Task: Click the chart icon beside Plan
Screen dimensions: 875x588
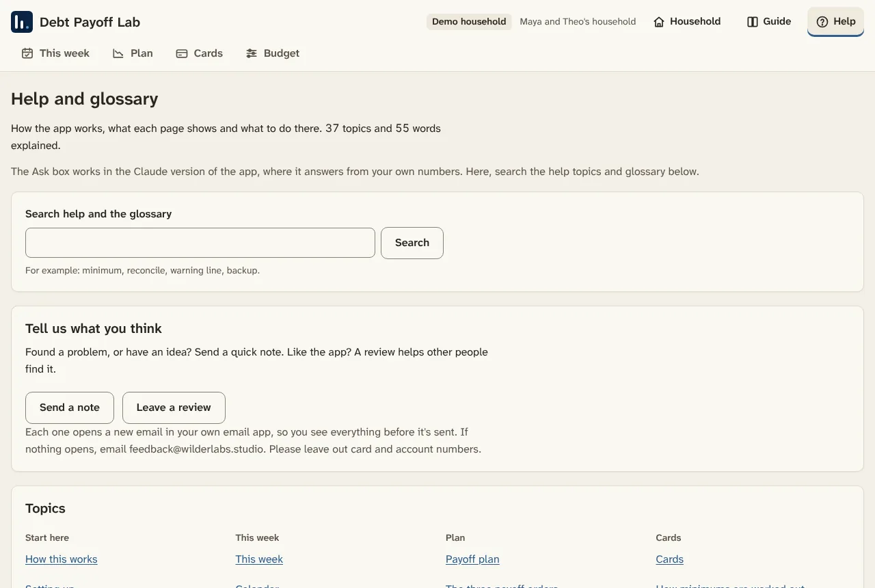Action: [118, 53]
